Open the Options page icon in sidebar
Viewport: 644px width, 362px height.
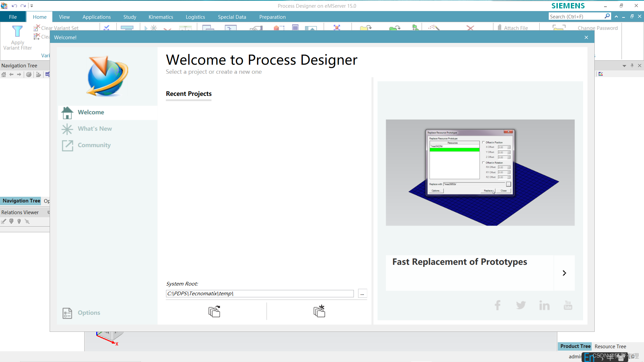pos(67,313)
